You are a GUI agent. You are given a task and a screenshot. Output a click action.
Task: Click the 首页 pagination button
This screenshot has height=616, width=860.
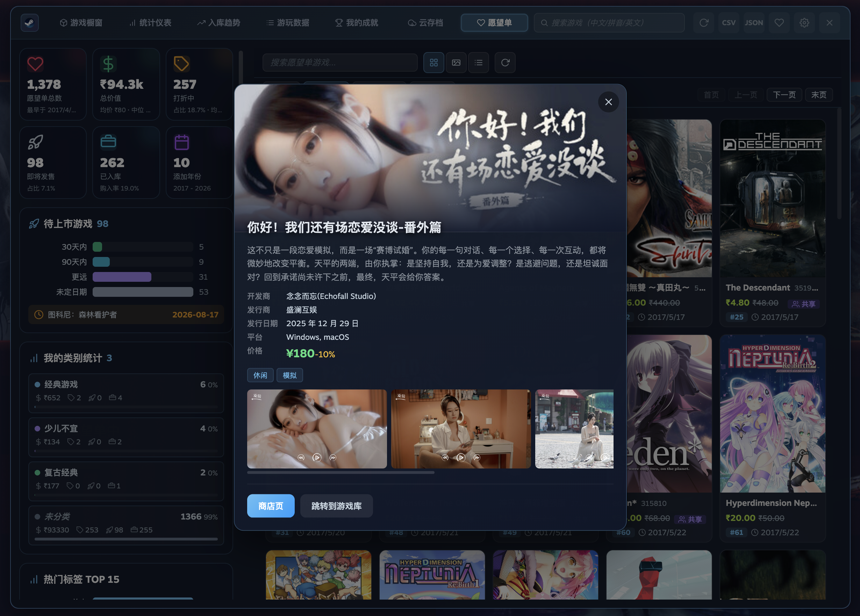click(x=711, y=95)
